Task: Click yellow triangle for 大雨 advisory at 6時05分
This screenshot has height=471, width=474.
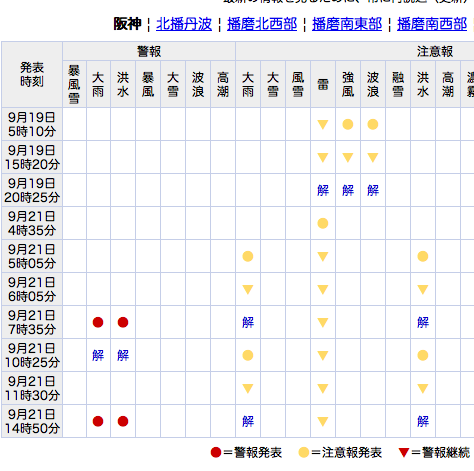Action: tap(248, 290)
